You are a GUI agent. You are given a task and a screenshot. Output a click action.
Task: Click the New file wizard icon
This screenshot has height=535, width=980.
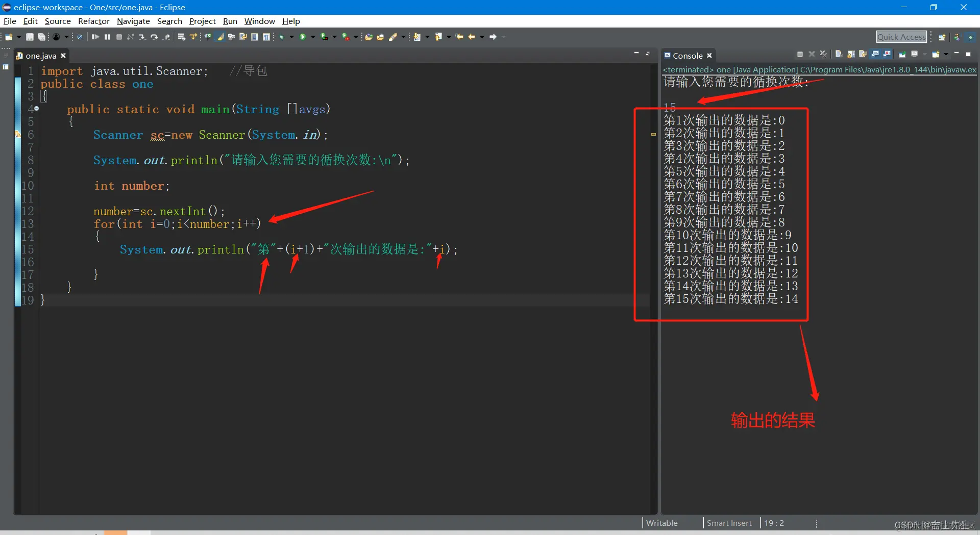pos(9,37)
